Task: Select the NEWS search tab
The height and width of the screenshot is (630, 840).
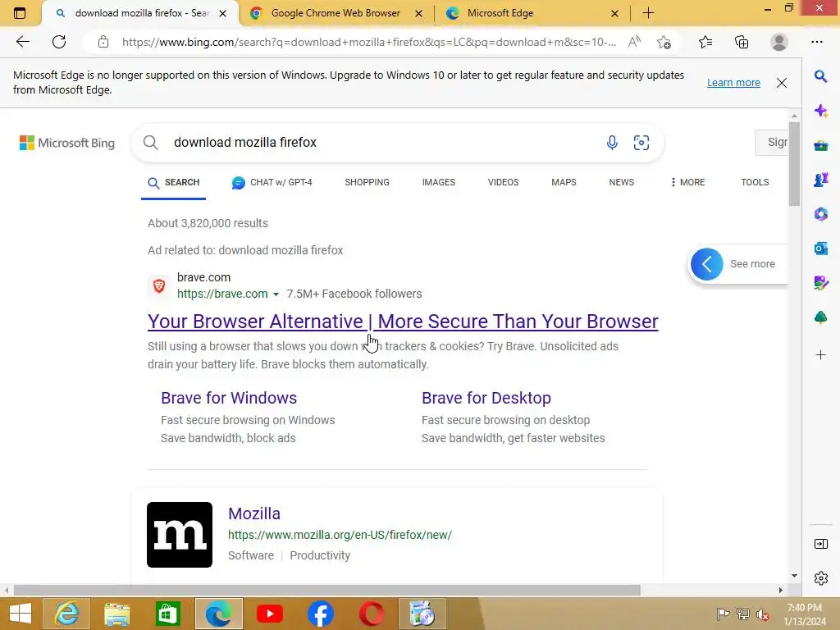Action: [622, 183]
